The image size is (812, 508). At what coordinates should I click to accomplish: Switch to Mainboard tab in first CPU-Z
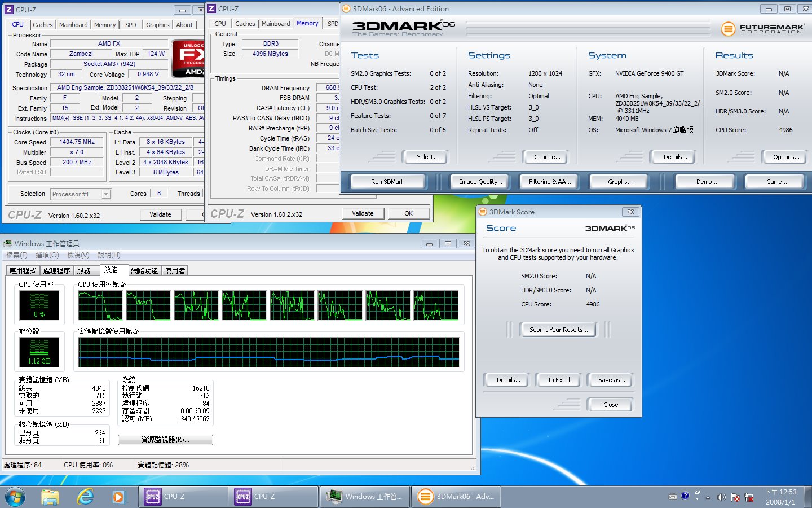click(73, 25)
